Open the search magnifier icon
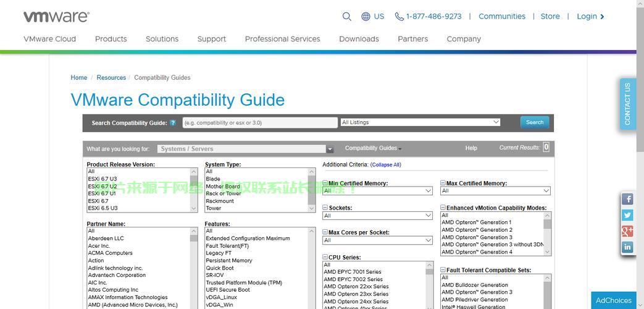The image size is (644, 309). tap(346, 17)
